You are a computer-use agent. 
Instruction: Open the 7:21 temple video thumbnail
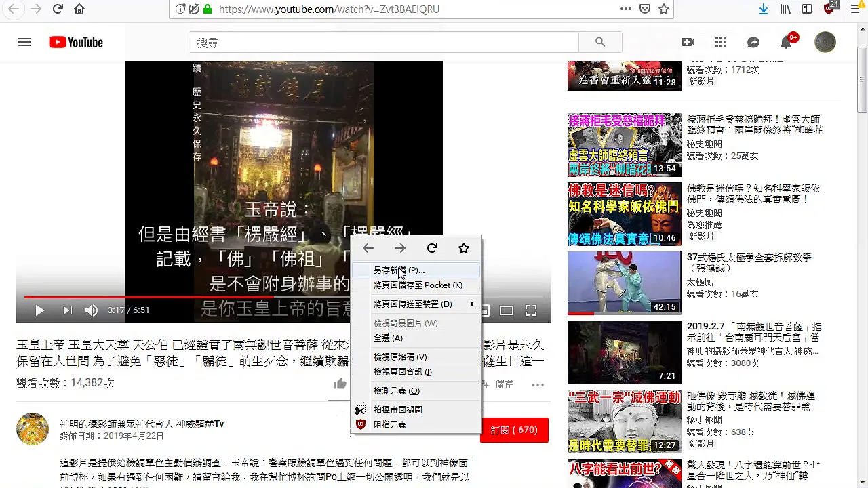(x=625, y=352)
